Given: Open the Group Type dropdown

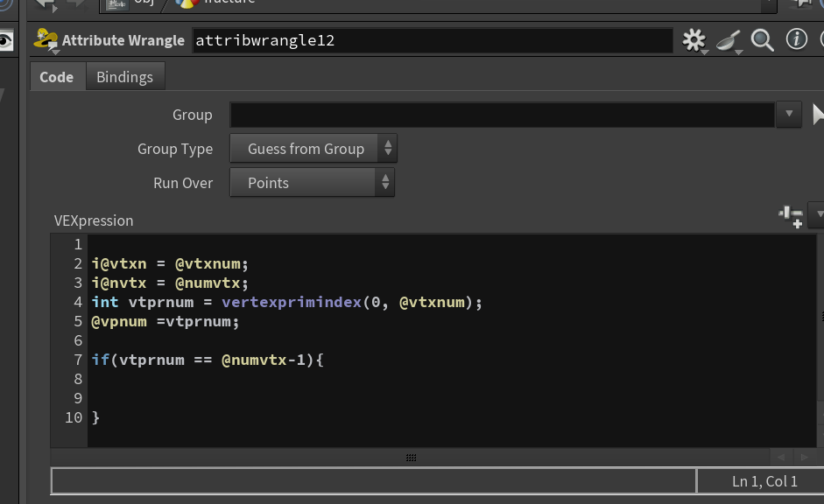Looking at the screenshot, I should click(313, 149).
